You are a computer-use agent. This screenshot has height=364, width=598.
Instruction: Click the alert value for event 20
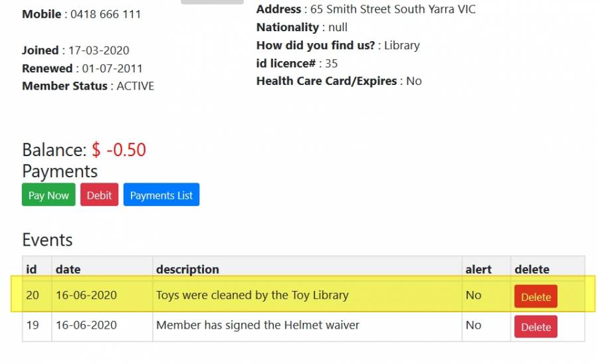tap(473, 295)
